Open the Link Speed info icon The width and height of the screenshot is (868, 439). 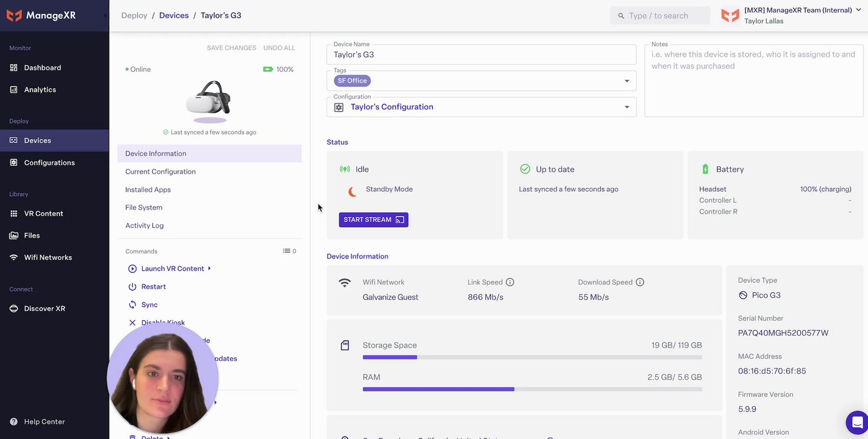pos(510,282)
